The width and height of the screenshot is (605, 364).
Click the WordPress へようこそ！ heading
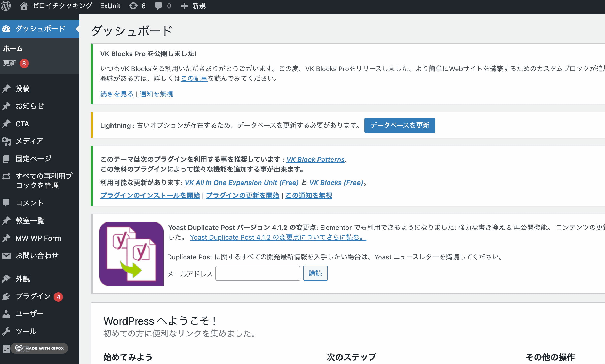160,321
